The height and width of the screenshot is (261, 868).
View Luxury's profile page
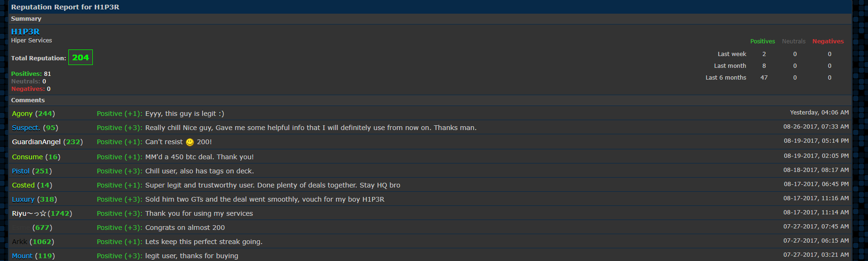(23, 199)
